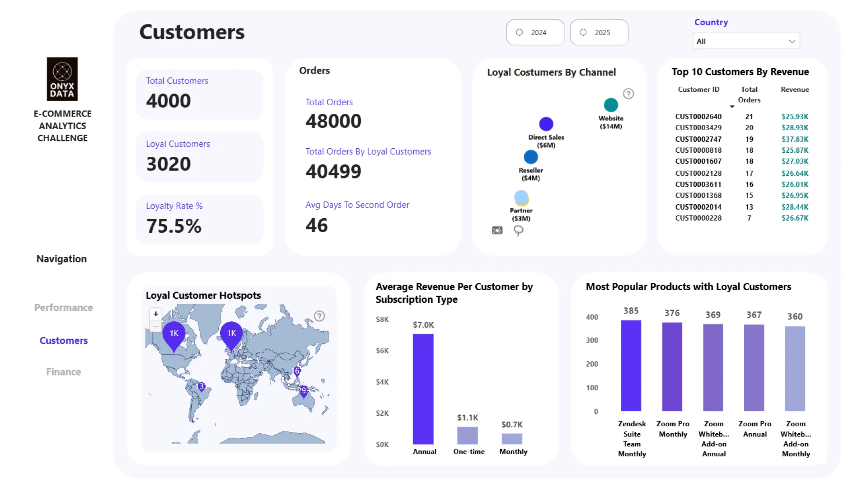Click the Country dropdown chevron arrow
Screen dimensions: 868x488
792,41
